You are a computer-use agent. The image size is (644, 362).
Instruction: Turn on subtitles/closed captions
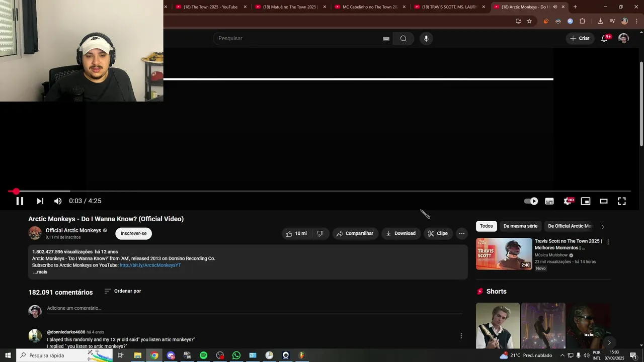click(549, 201)
